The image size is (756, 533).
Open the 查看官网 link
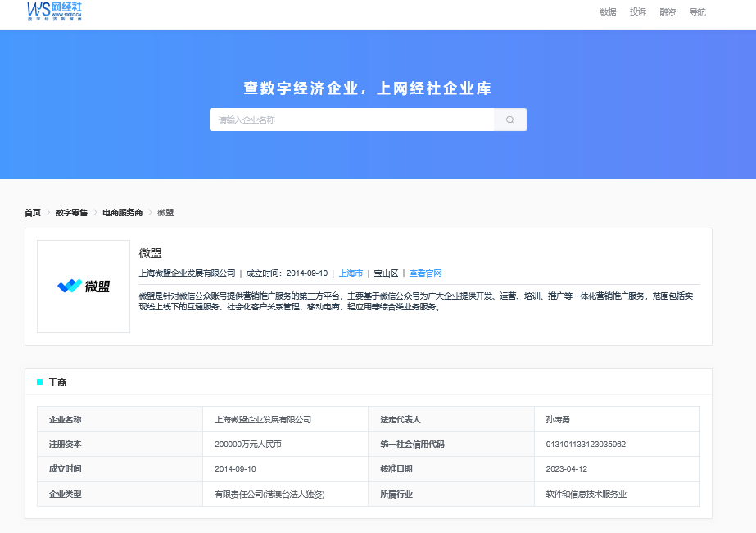(425, 273)
